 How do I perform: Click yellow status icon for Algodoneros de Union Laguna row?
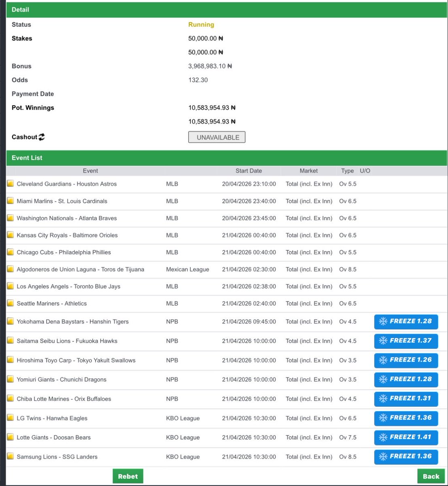coord(11,269)
